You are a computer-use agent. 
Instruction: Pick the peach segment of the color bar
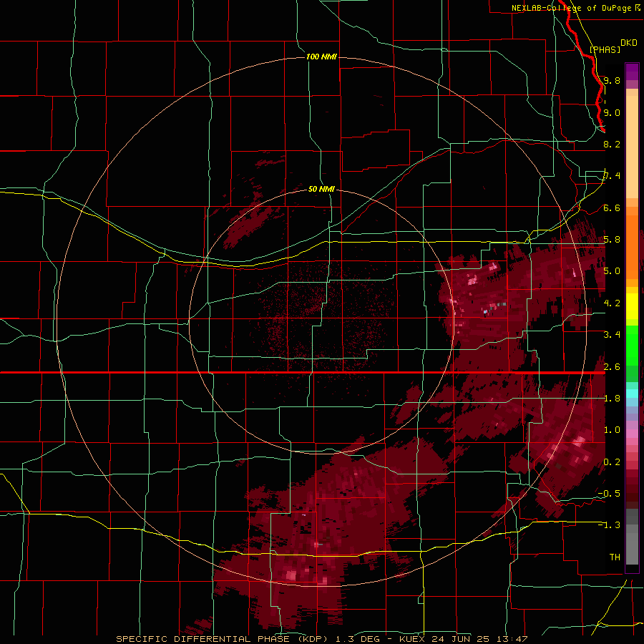(x=632, y=147)
